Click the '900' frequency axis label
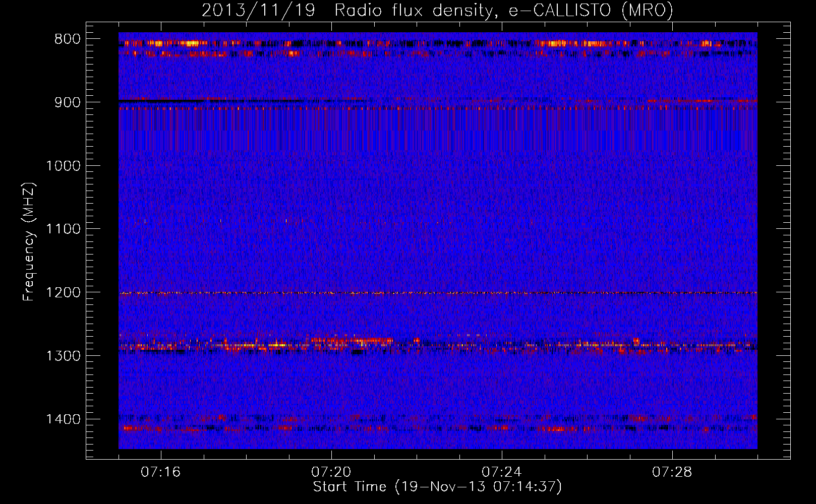Viewport: 816px width, 504px height. click(68, 102)
